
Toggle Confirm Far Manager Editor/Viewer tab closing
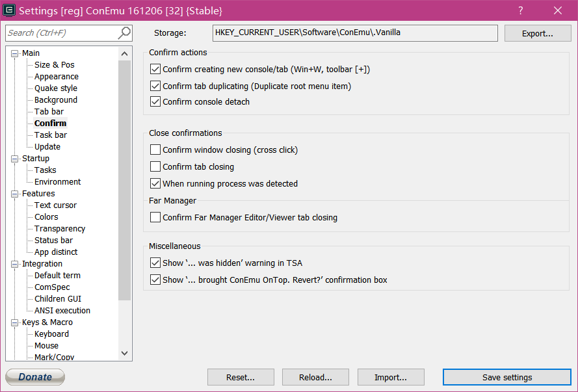click(x=155, y=218)
